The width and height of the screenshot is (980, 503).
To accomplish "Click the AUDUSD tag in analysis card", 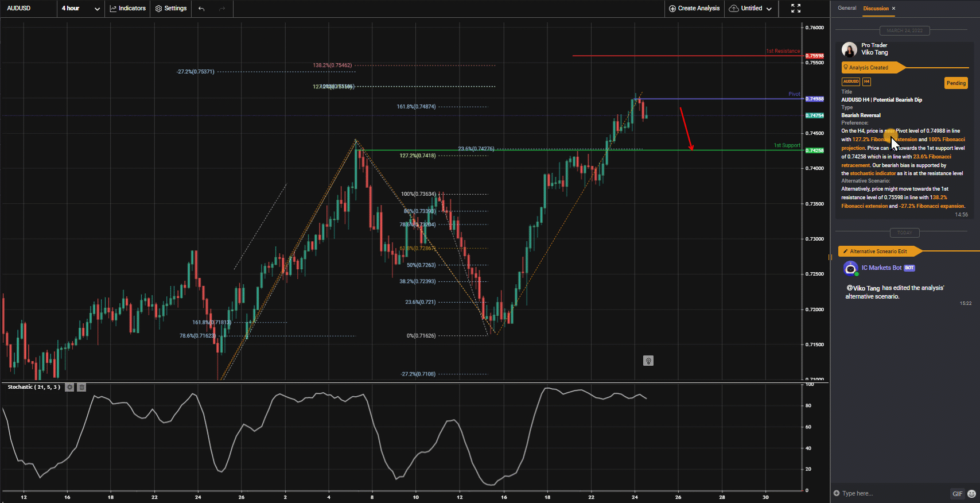I will pos(851,82).
